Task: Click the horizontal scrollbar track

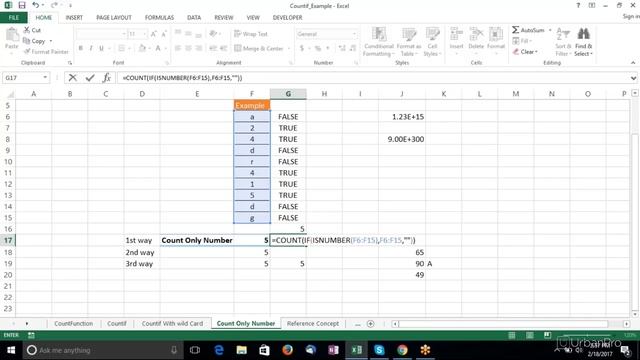Action: [x=510, y=324]
